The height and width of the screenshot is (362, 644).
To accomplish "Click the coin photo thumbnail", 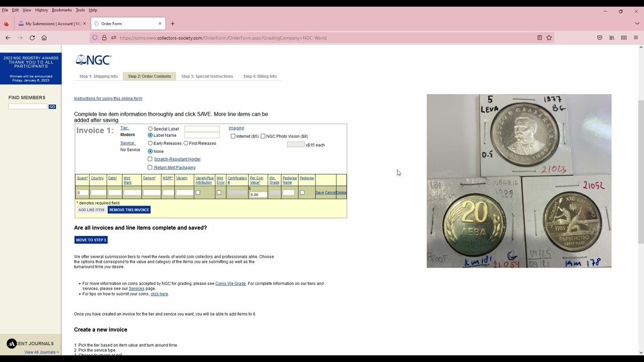I will (519, 181).
